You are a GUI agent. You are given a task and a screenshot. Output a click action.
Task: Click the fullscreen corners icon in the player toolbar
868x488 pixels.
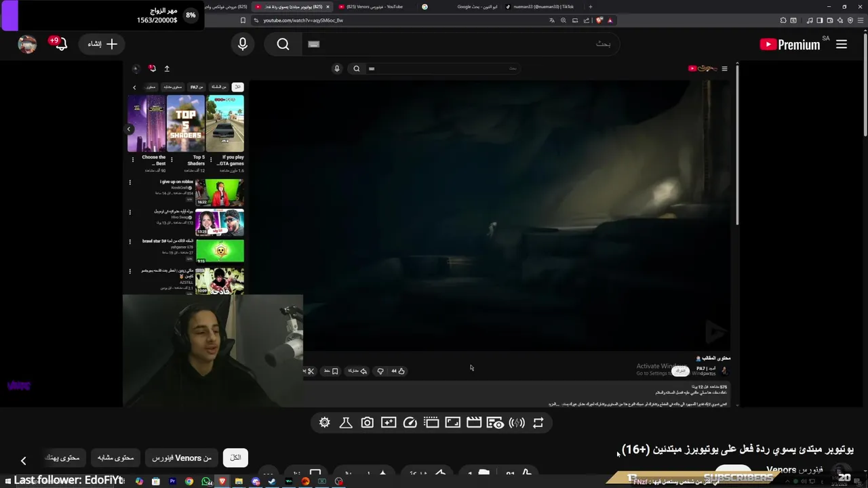point(452,423)
